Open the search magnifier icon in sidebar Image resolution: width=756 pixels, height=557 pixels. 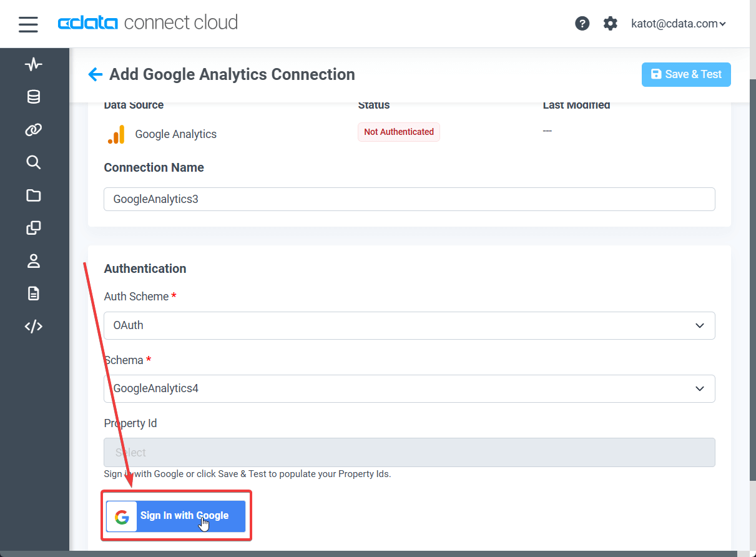click(x=34, y=162)
